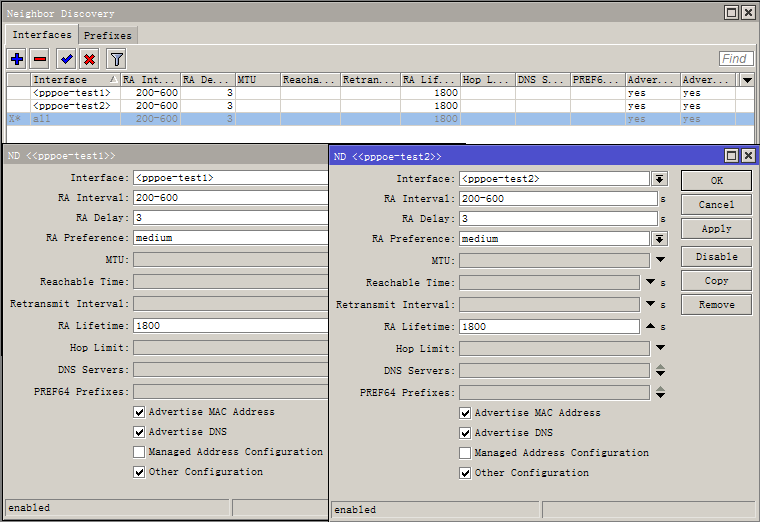
Task: Select the disabled 'all' interface row
Action: [x=380, y=119]
